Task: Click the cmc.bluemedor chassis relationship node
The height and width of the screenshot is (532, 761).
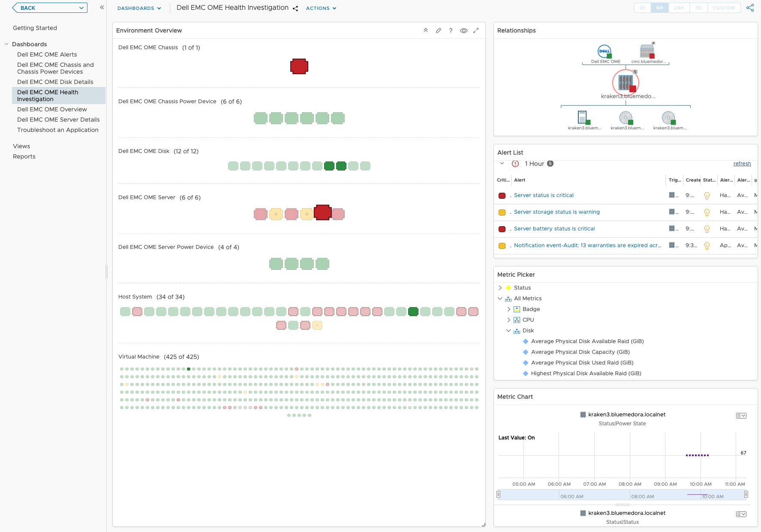Action: tap(647, 51)
